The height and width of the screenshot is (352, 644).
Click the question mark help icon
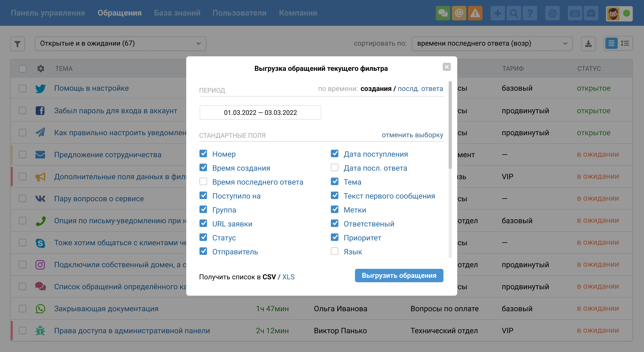pyautogui.click(x=530, y=13)
